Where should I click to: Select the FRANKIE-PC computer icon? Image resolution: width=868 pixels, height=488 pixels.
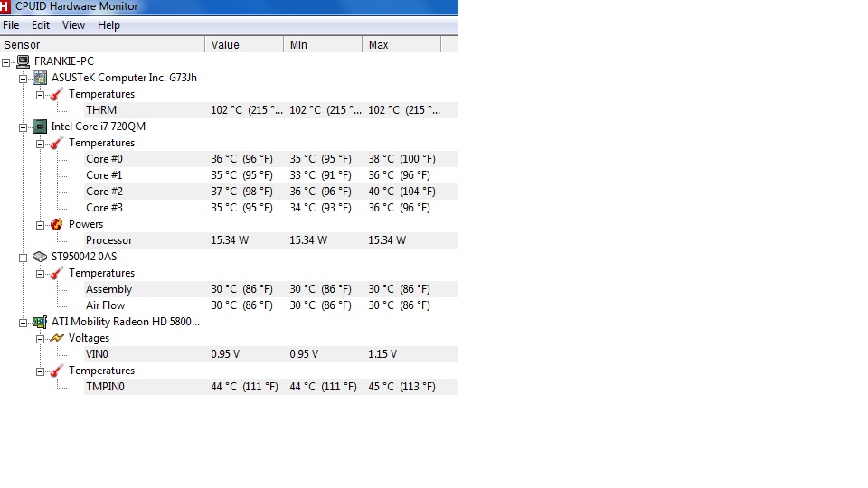pyautogui.click(x=24, y=61)
